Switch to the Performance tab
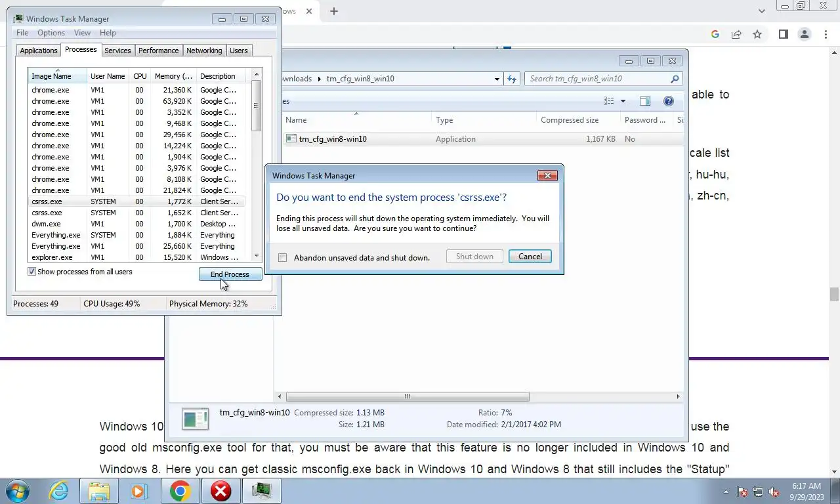Screen dimensions: 840x504 [x=158, y=51]
